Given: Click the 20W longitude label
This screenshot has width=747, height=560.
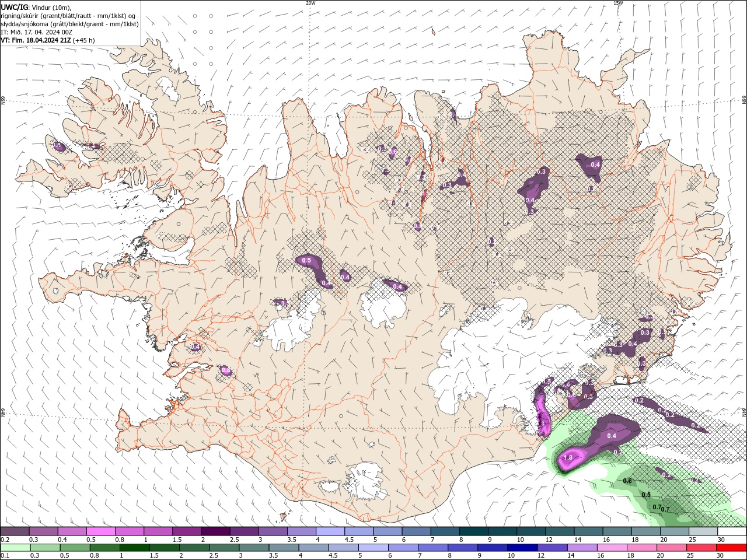Looking at the screenshot, I should click(x=310, y=3).
